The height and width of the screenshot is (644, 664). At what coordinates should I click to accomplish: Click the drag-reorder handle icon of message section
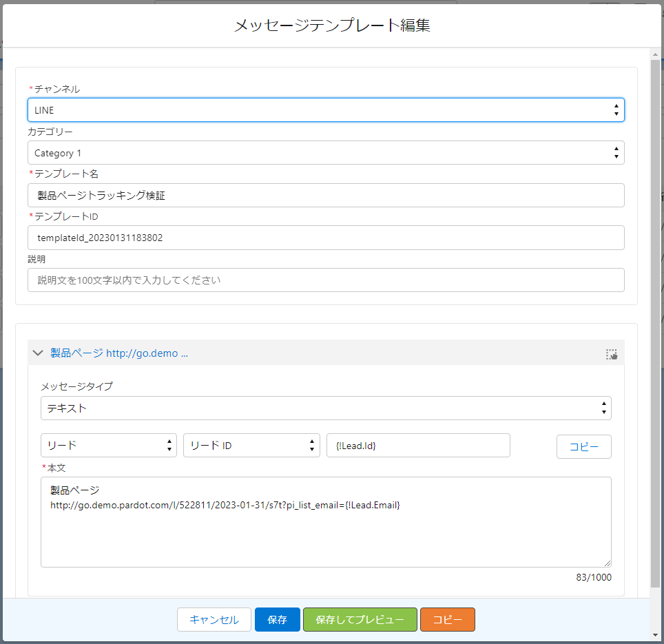pyautogui.click(x=612, y=354)
